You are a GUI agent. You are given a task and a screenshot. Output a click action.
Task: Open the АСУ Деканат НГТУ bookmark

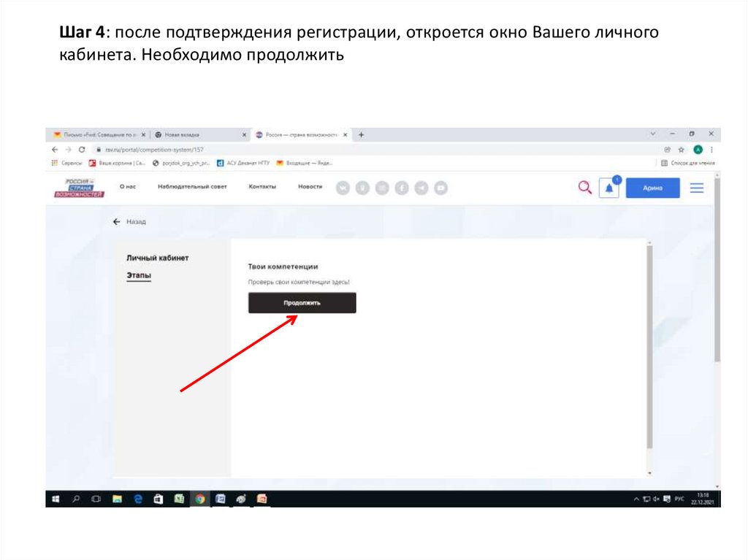point(243,163)
